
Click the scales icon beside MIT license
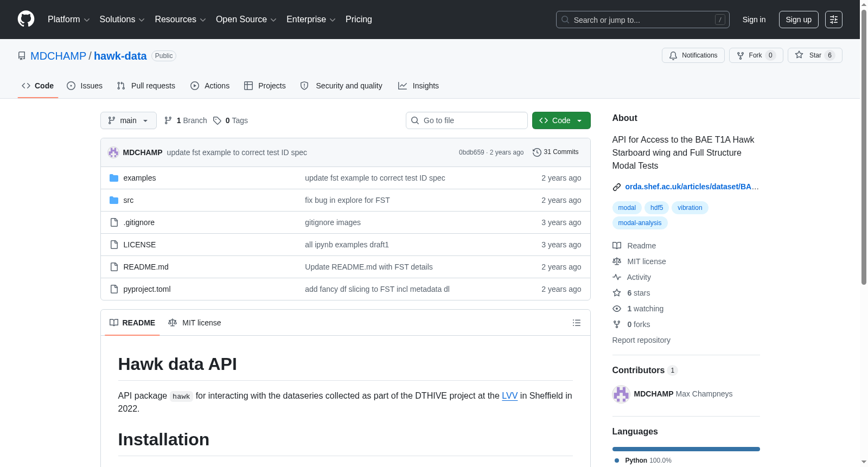(617, 261)
